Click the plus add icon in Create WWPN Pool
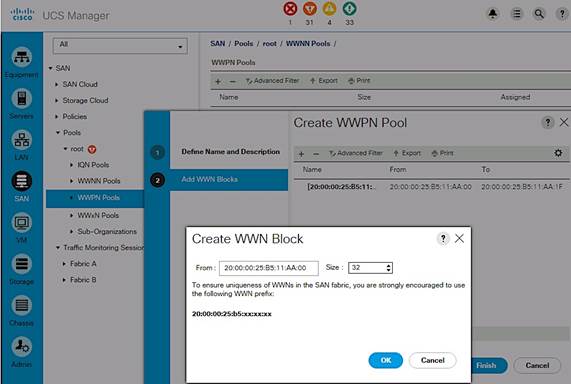Screen dimensions: 571x384 (x=302, y=154)
